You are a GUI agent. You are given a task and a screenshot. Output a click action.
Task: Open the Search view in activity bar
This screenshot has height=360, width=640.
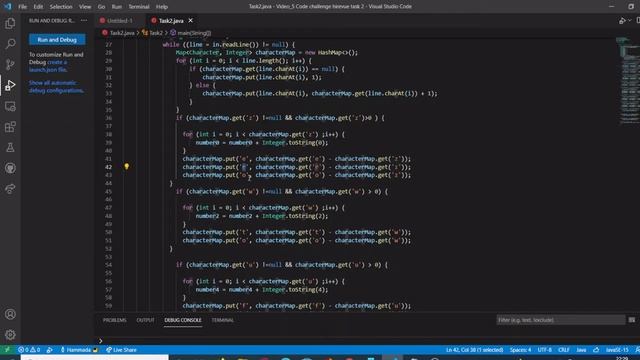point(10,44)
